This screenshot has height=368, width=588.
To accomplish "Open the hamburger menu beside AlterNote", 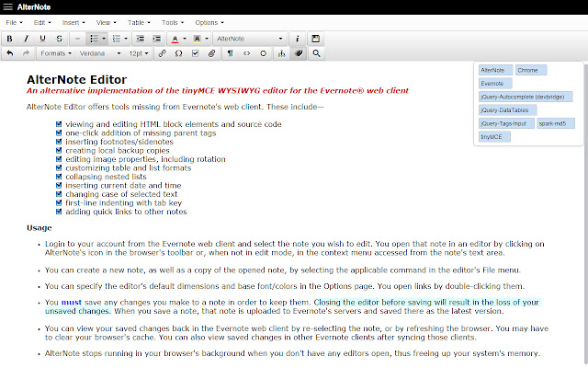I will (8, 6).
